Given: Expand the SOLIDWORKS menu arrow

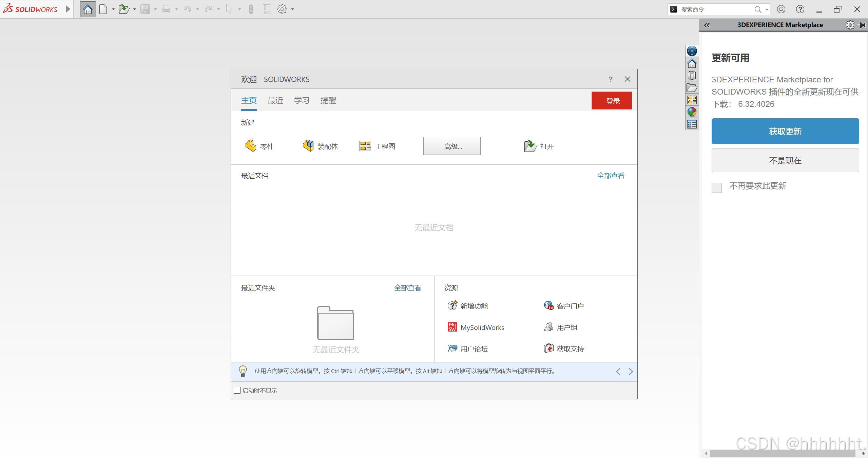Looking at the screenshot, I should (68, 9).
